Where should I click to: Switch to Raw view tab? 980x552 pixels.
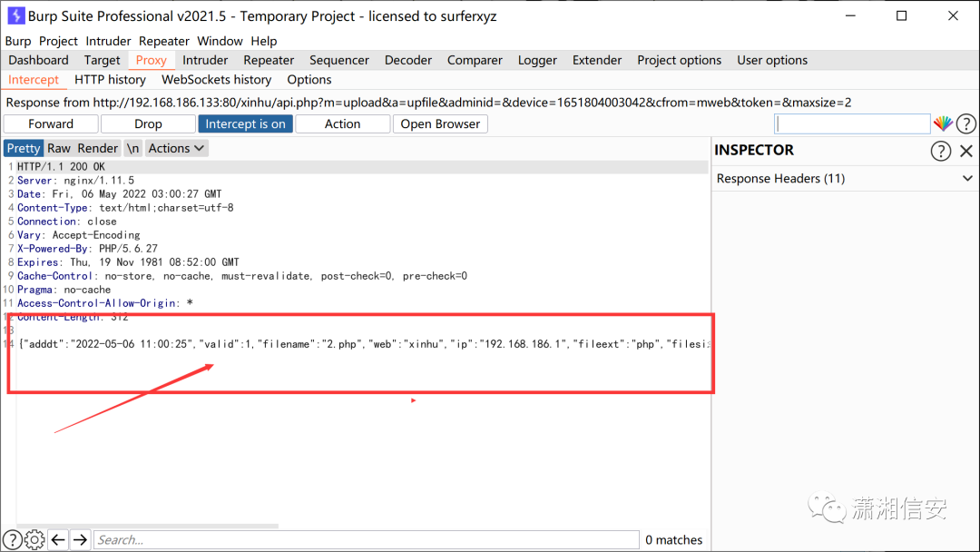(x=59, y=148)
